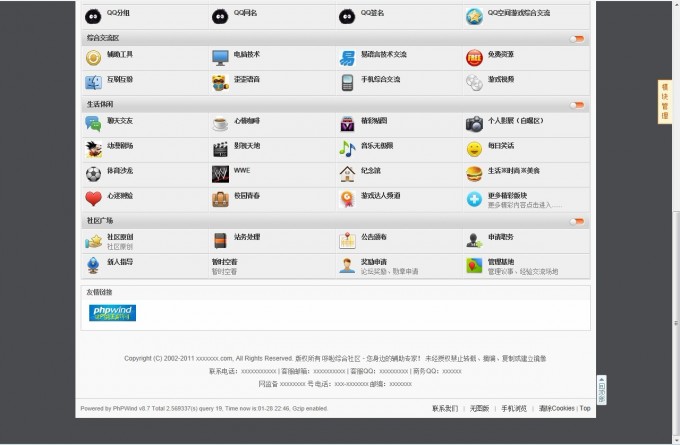Click the gold ring icon for 辅助工具

[93, 58]
